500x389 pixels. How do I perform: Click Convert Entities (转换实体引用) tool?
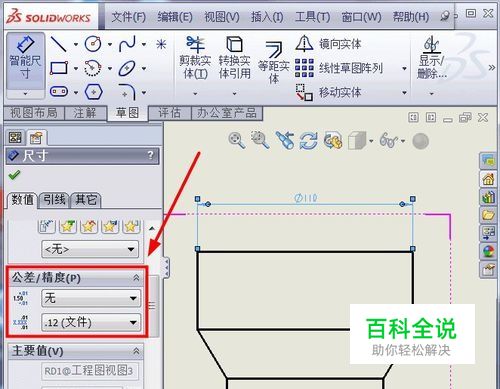click(x=234, y=59)
